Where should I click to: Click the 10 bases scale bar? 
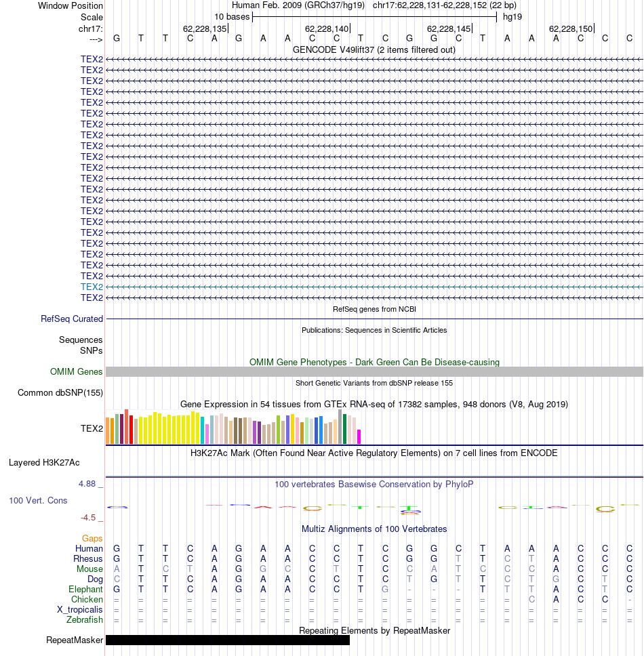point(374,17)
